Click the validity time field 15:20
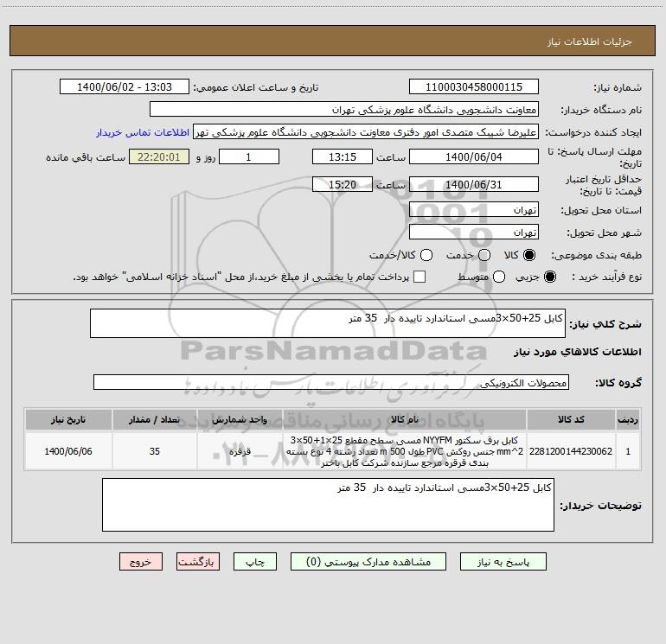The height and width of the screenshot is (644, 666). click(x=343, y=184)
